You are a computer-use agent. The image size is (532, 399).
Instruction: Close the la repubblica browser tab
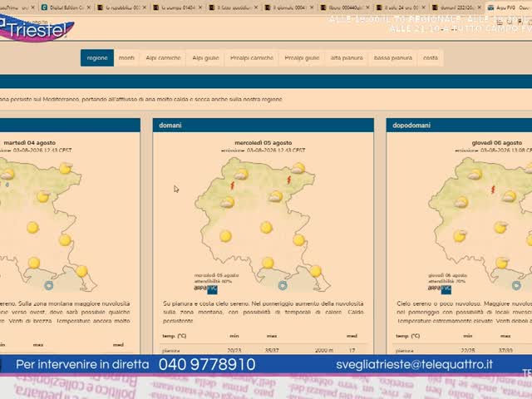coord(145,7)
